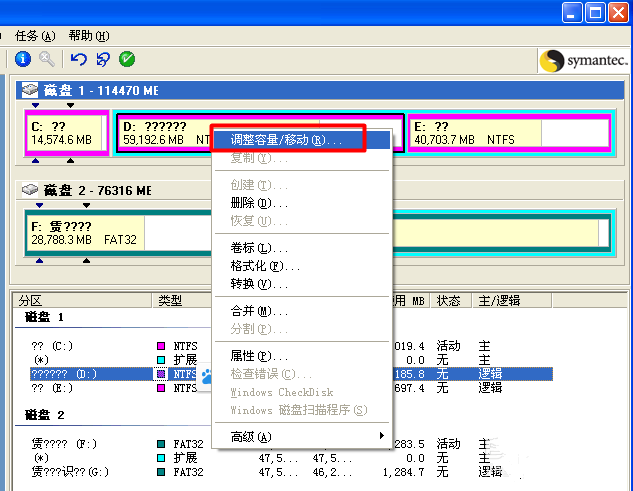The image size is (633, 491).
Task: Select the C: partition block in disk map
Action: pos(66,133)
